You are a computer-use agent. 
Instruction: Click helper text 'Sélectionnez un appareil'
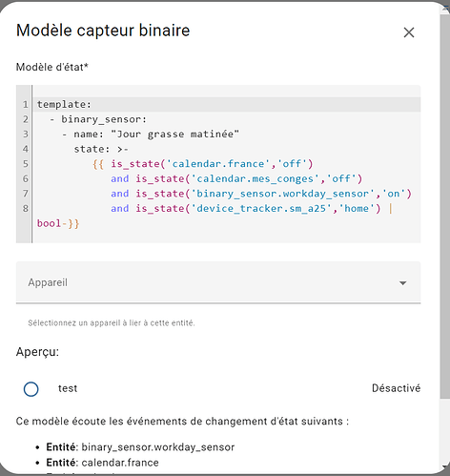point(112,323)
